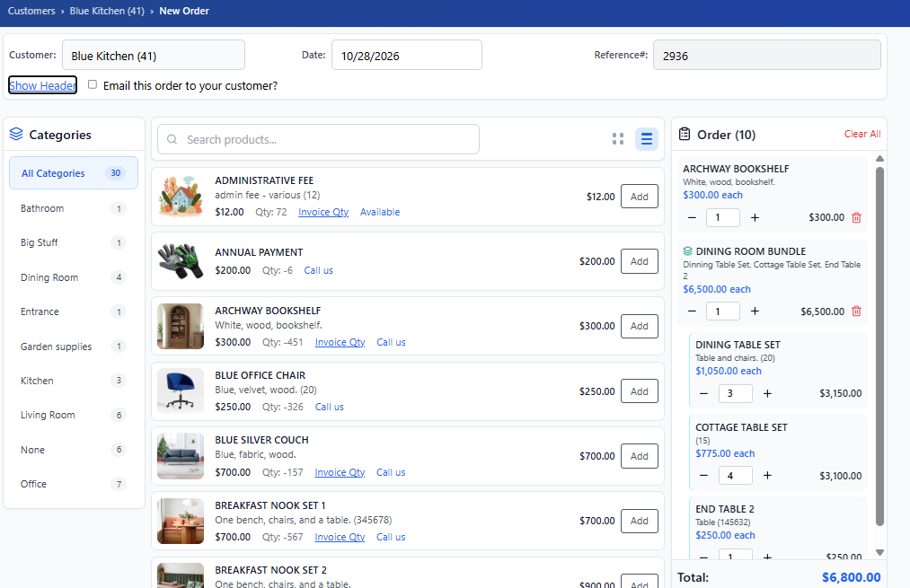
Task: Open Breakfast Nook Set 1 thumbnail
Action: click(x=181, y=521)
